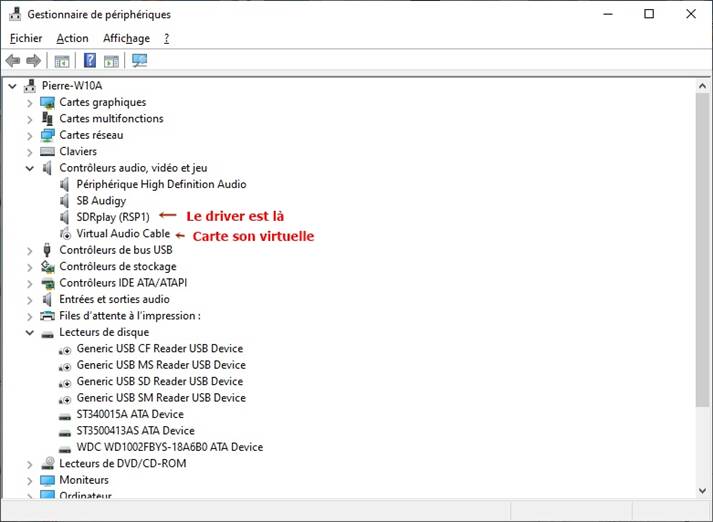Select Generic USB SD Reader USB Device
Image resolution: width=713 pixels, height=522 pixels.
160,381
